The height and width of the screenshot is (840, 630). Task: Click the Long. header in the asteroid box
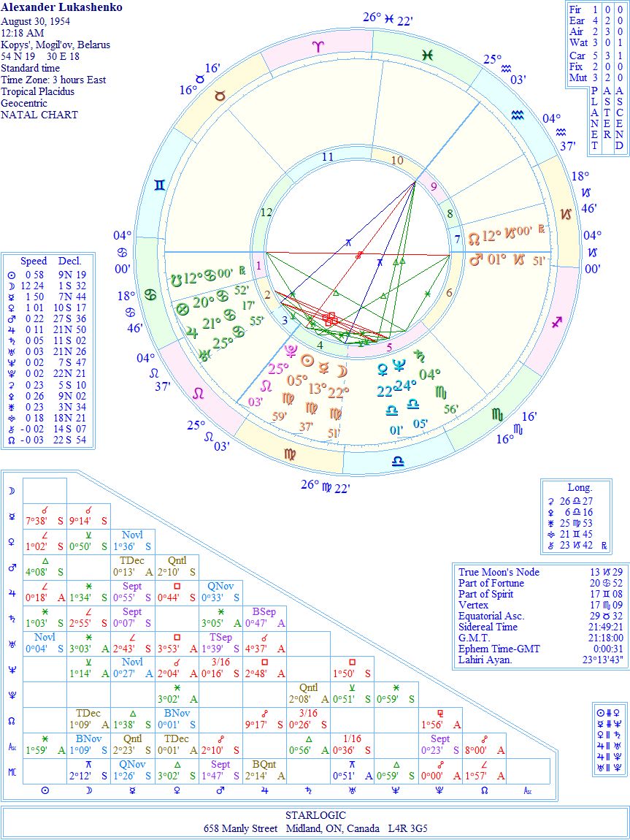(580, 487)
